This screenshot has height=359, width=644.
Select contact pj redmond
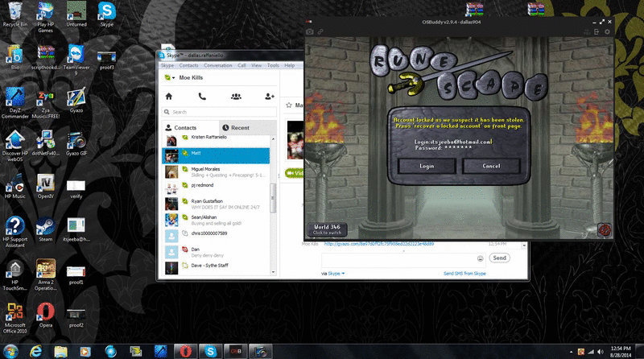pos(216,188)
